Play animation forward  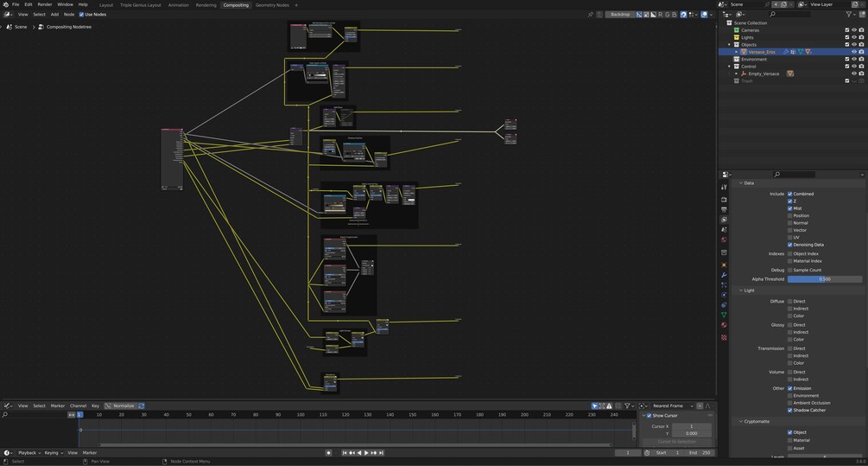tap(366, 453)
